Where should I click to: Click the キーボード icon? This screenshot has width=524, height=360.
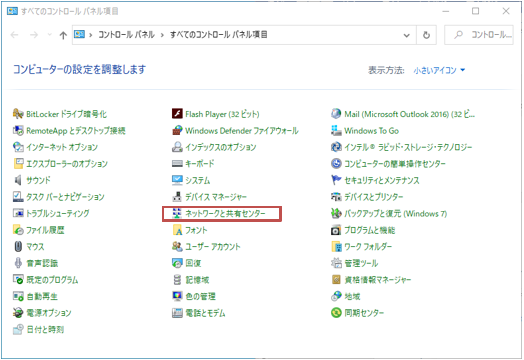point(177,163)
